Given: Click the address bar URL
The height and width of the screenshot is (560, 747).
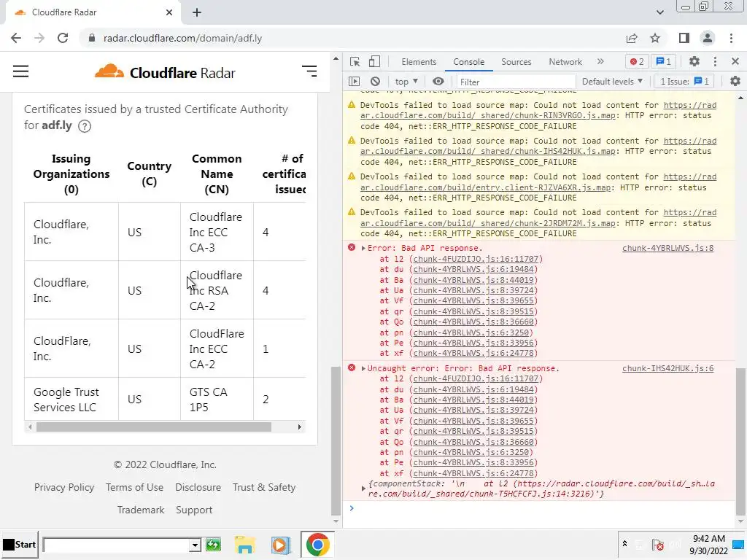Looking at the screenshot, I should pyautogui.click(x=182, y=38).
